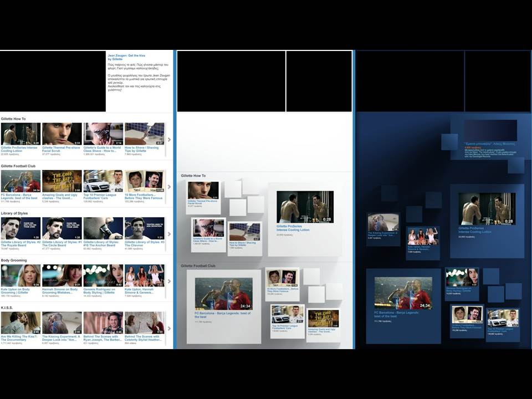Play World Class Shave card in grey panel
The image size is (532, 399).
tap(208, 228)
